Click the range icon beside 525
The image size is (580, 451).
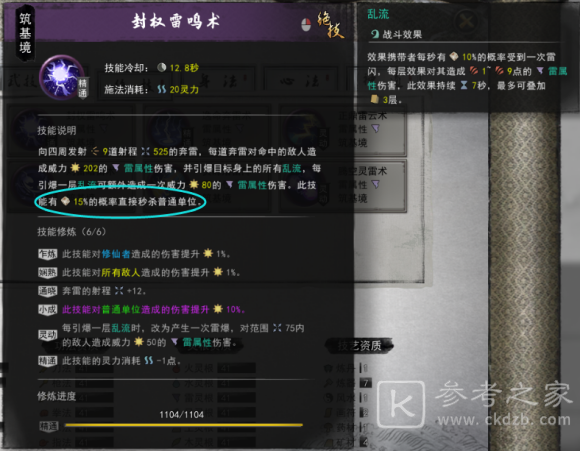point(146,151)
